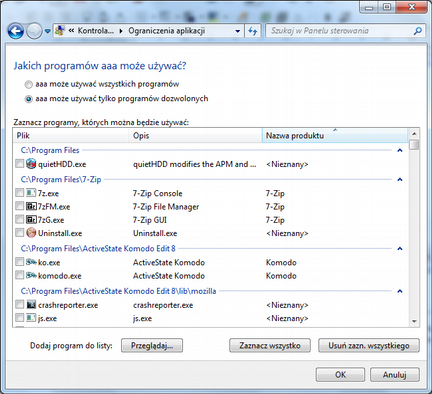Click the '7-Zip GUI' description text
The width and height of the screenshot is (432, 394).
[150, 220]
